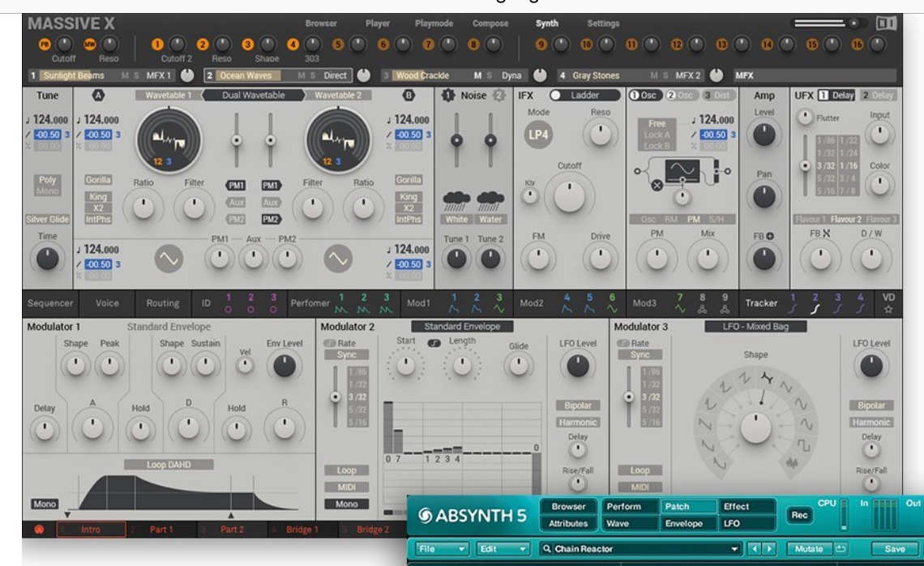Image resolution: width=924 pixels, height=566 pixels.
Task: Click the Save button in Absynth
Action: coord(895,549)
